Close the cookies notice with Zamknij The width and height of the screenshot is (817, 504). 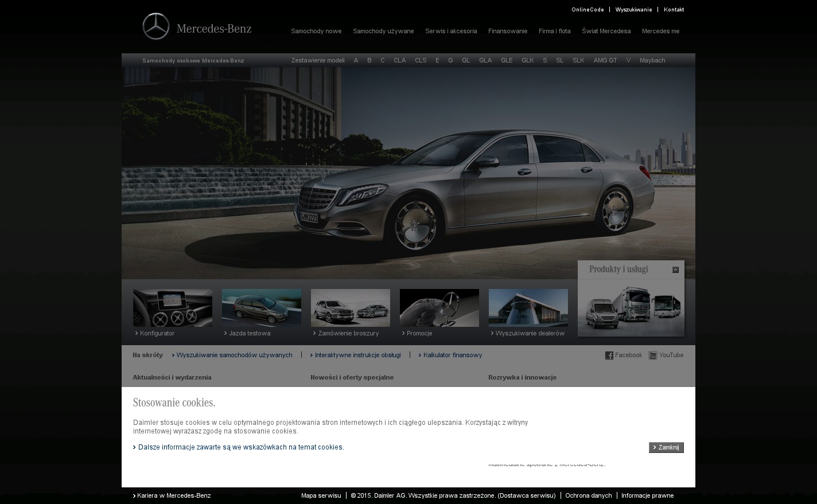(666, 447)
